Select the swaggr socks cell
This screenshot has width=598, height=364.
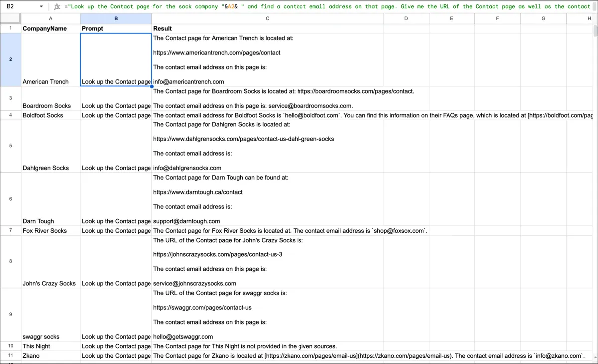pos(51,315)
